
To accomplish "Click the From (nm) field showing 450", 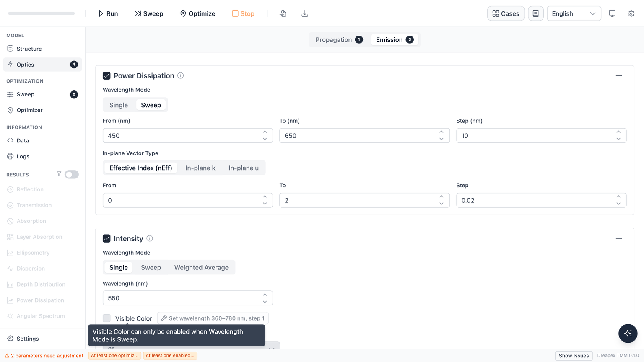I will (x=187, y=136).
